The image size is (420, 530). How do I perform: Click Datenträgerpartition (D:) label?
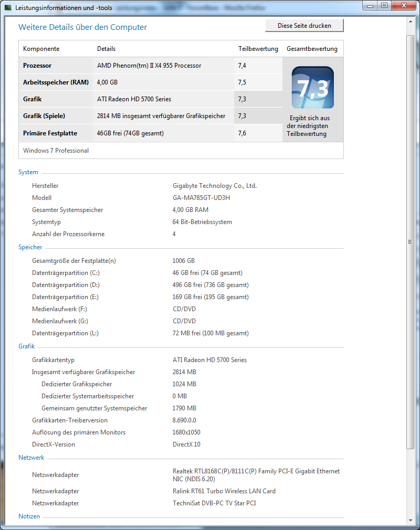66,285
